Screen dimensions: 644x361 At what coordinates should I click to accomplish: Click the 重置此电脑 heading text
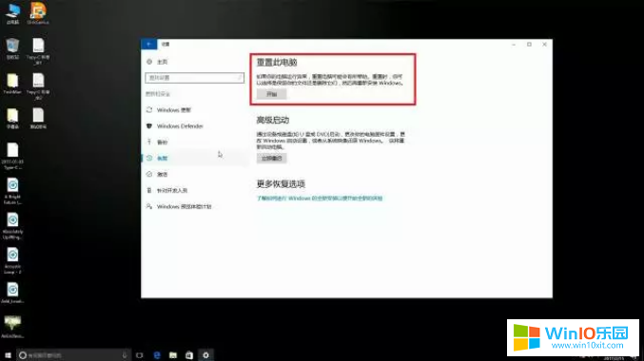point(277,63)
